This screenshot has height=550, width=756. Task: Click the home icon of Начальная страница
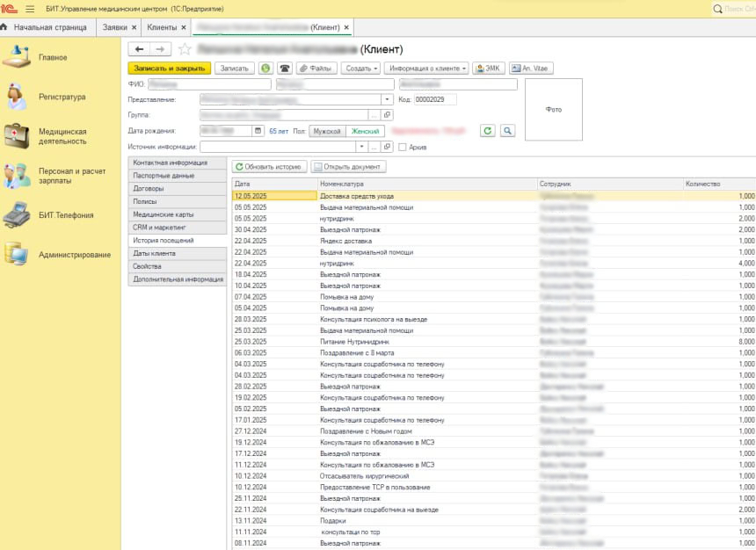(x=4, y=27)
